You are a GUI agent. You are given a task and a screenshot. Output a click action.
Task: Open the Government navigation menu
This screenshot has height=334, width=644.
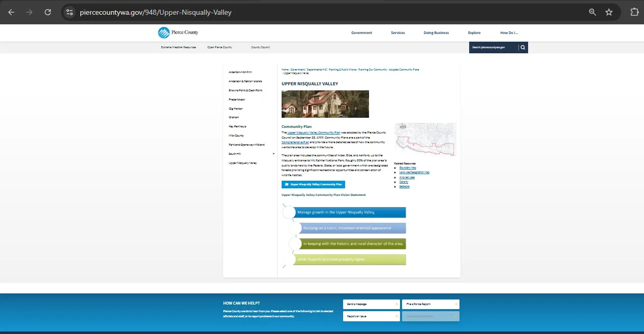tap(361, 33)
